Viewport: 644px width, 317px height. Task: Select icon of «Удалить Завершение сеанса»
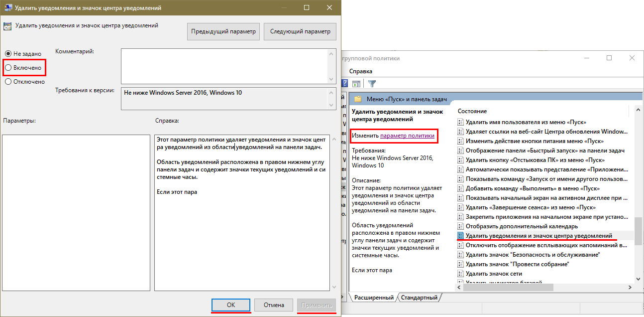point(460,207)
